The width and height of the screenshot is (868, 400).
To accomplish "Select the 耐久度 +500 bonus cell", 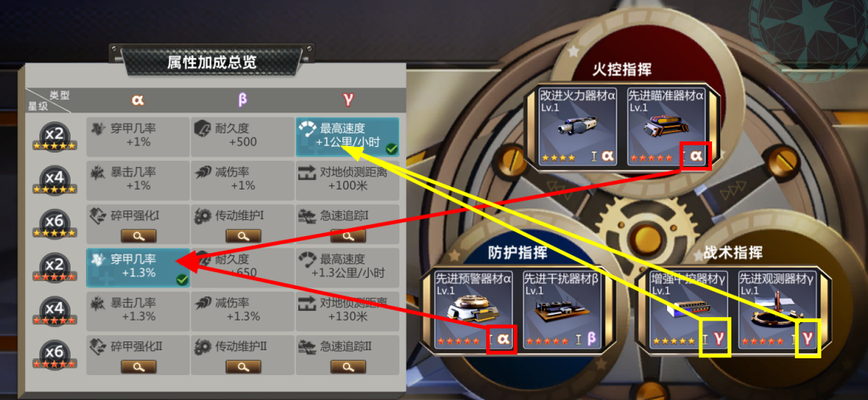I will [243, 137].
